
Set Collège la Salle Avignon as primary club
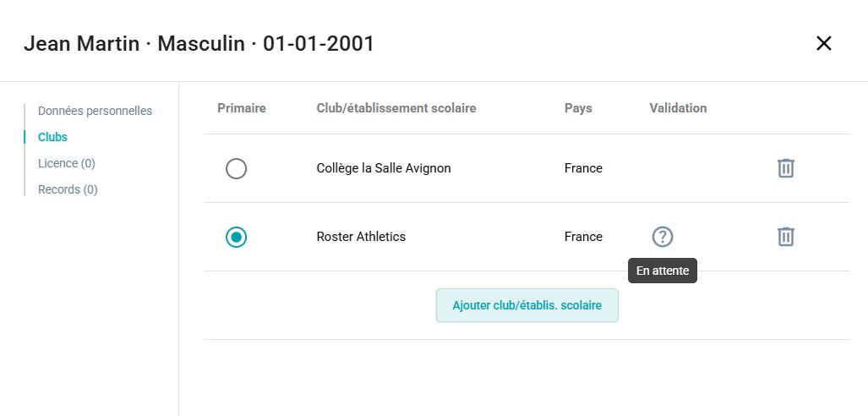tap(237, 168)
